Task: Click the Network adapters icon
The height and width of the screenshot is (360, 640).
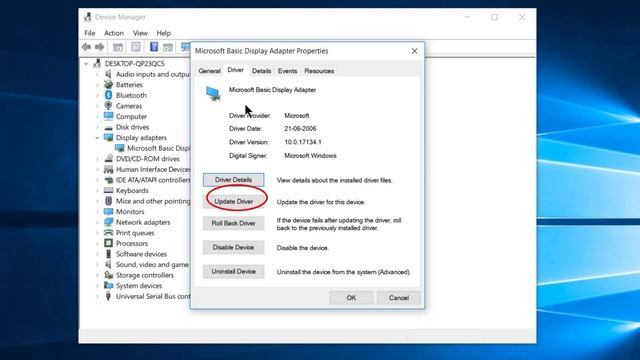Action: pyautogui.click(x=108, y=222)
